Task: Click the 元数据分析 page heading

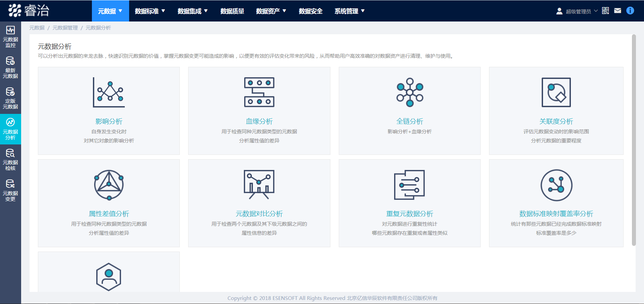Action: (55, 46)
